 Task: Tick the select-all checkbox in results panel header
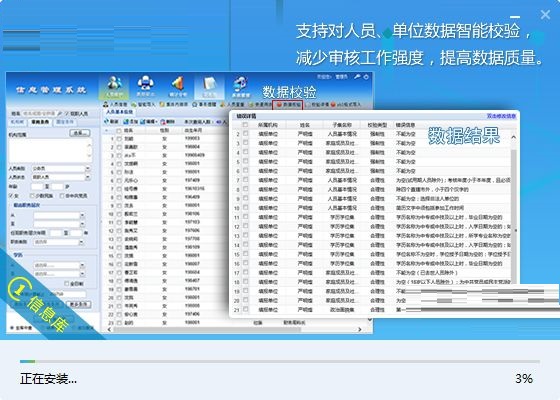[x=245, y=125]
